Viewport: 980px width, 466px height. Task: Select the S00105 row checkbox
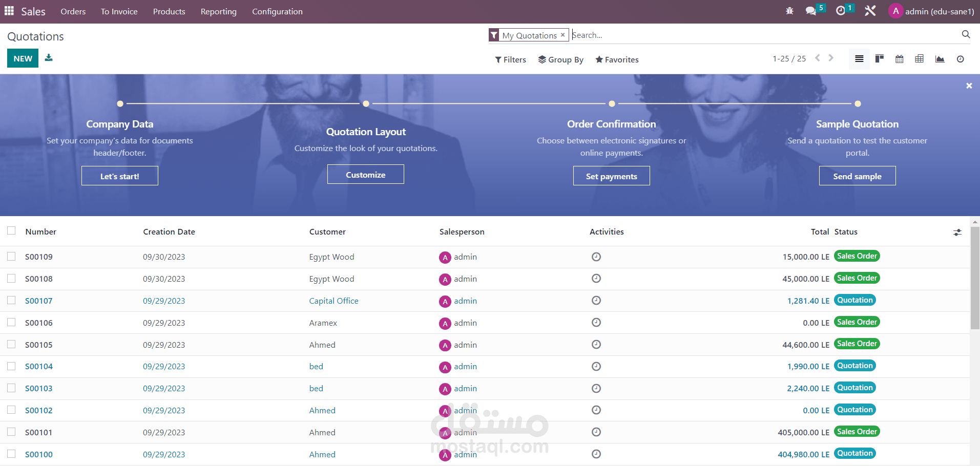(11, 344)
